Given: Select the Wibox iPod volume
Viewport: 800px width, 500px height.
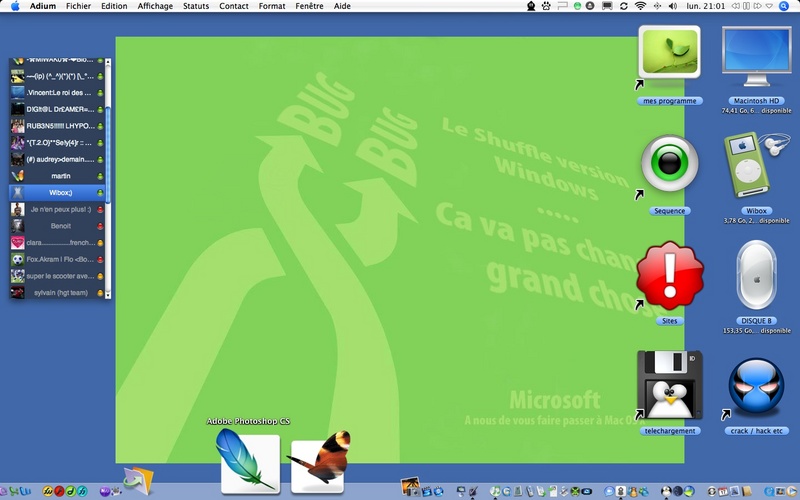Looking at the screenshot, I should 756,164.
